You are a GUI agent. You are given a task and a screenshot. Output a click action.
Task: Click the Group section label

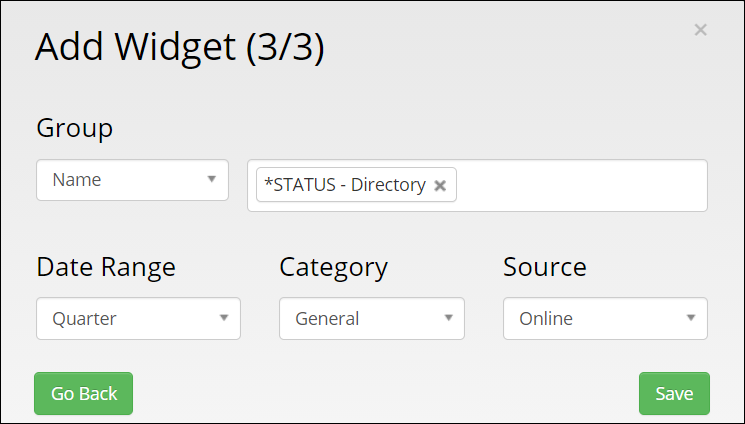75,128
